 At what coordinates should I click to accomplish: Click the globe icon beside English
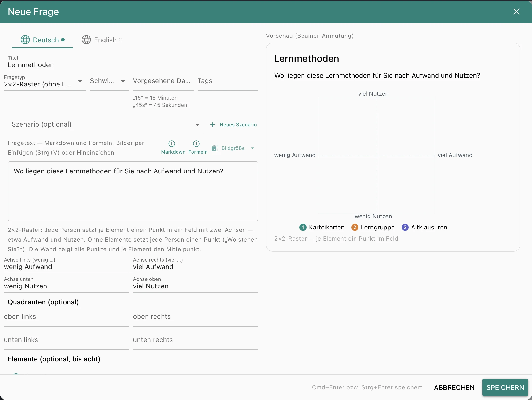pos(86,40)
